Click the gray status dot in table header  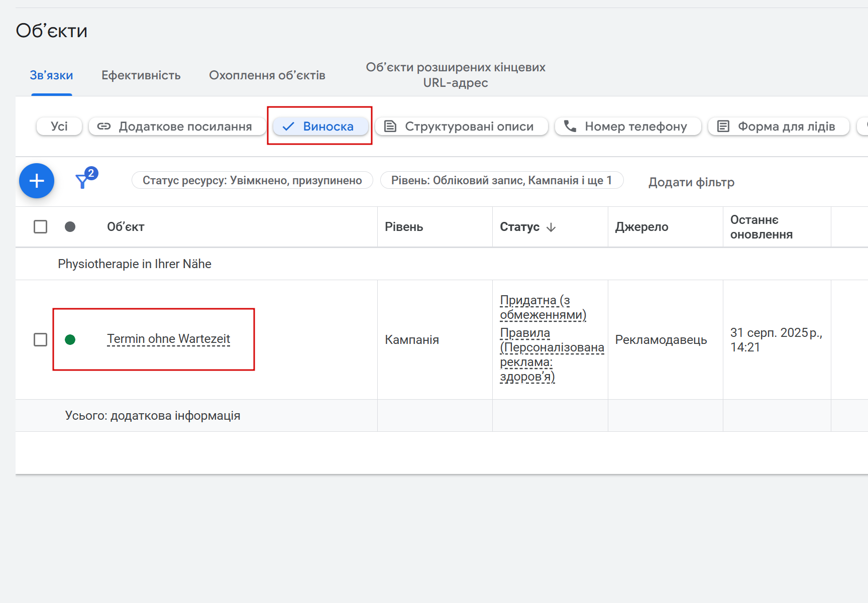pos(70,227)
